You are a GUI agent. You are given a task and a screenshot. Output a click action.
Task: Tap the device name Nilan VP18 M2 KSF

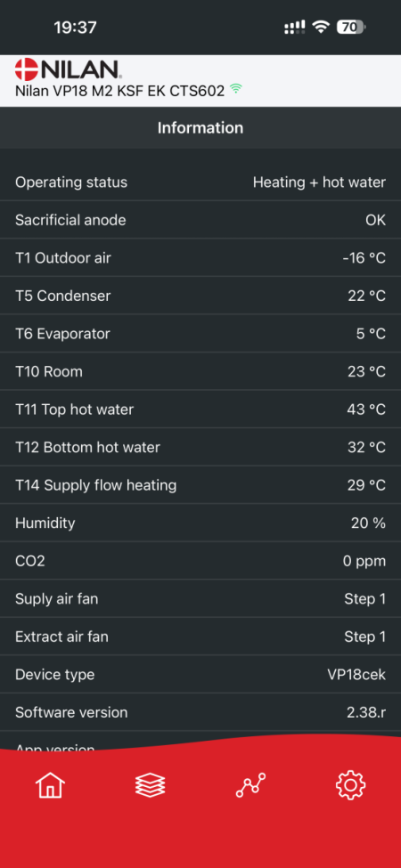click(x=79, y=90)
